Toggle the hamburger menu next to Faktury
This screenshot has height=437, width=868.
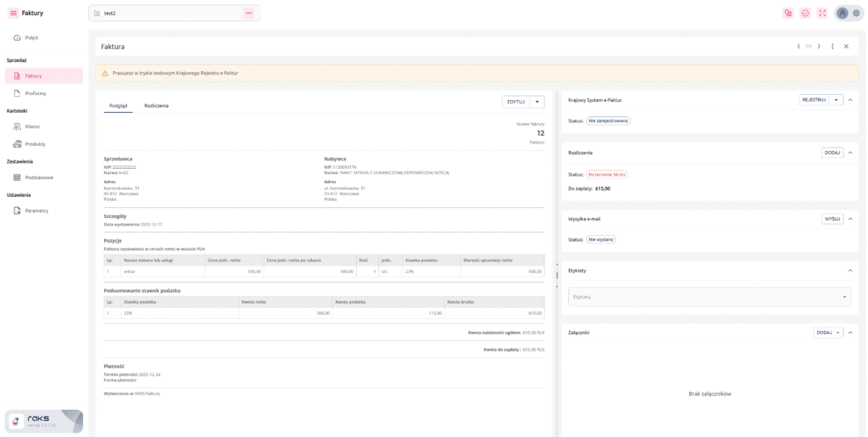pos(13,13)
